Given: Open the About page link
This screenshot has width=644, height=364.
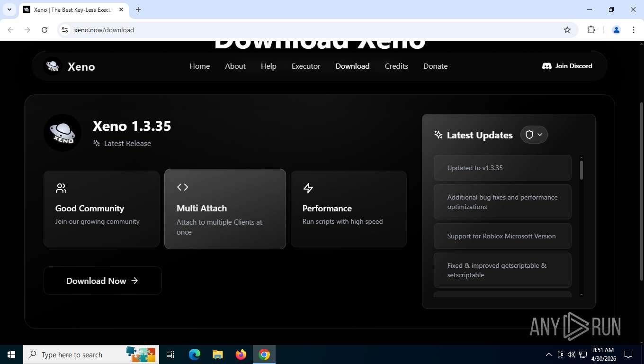Looking at the screenshot, I should point(235,66).
